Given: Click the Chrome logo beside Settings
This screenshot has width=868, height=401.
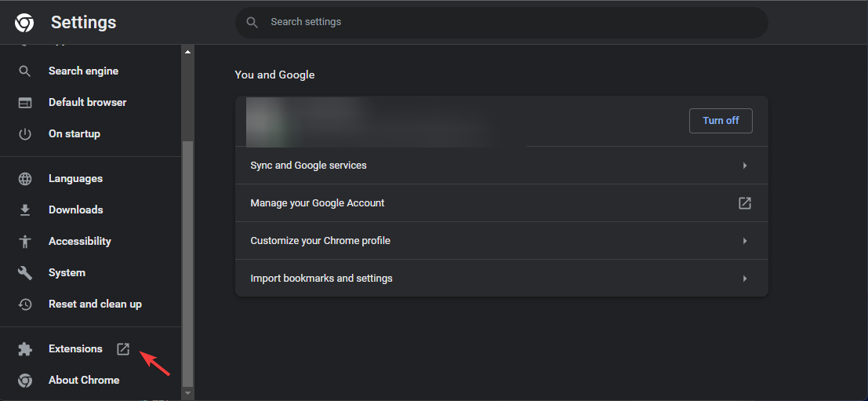Looking at the screenshot, I should click(24, 23).
